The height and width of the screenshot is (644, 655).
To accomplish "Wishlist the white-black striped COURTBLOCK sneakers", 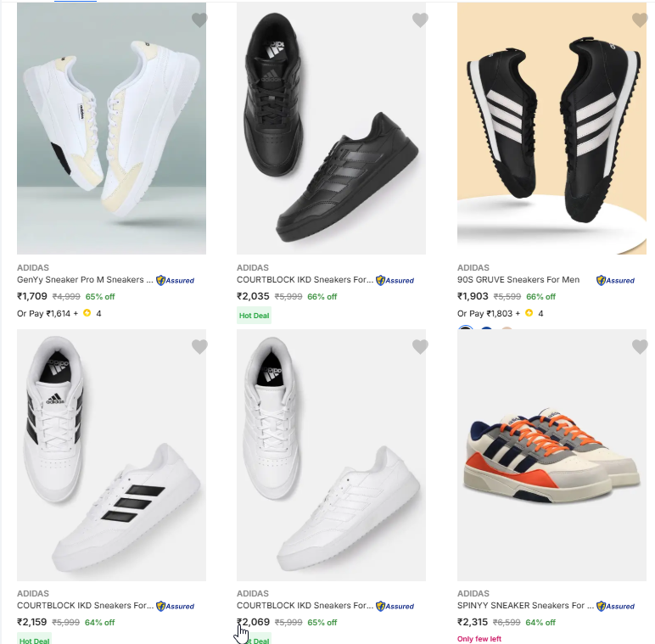I will (x=199, y=346).
